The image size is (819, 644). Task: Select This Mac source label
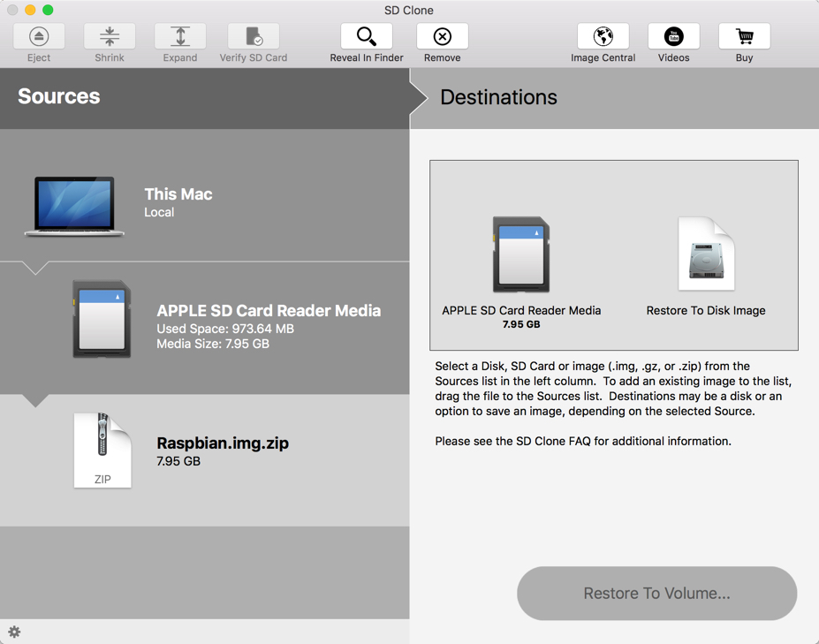point(178,194)
